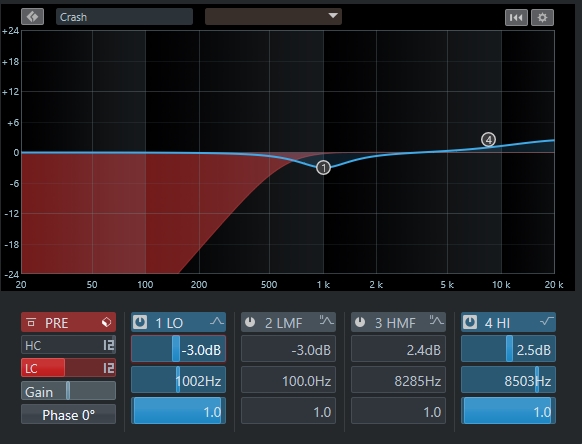Open band 2 LMF filter type selector

pyautogui.click(x=327, y=321)
